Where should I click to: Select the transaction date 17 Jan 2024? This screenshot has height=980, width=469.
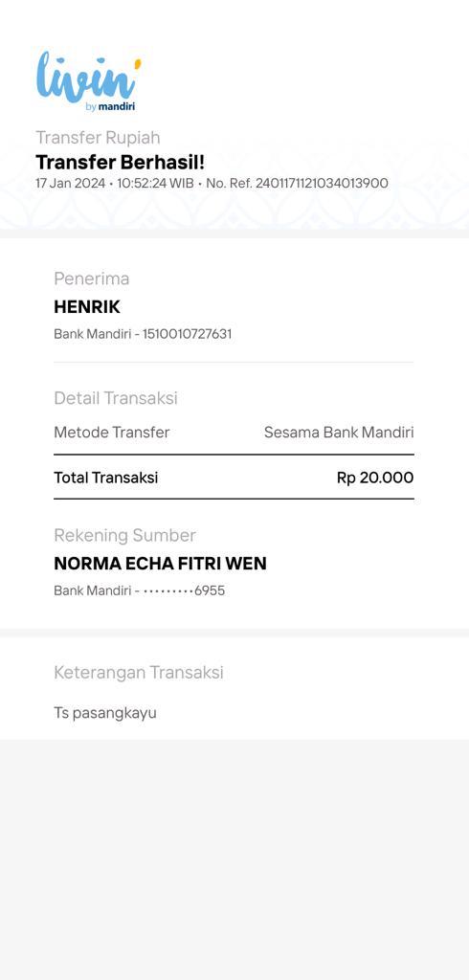[x=70, y=183]
